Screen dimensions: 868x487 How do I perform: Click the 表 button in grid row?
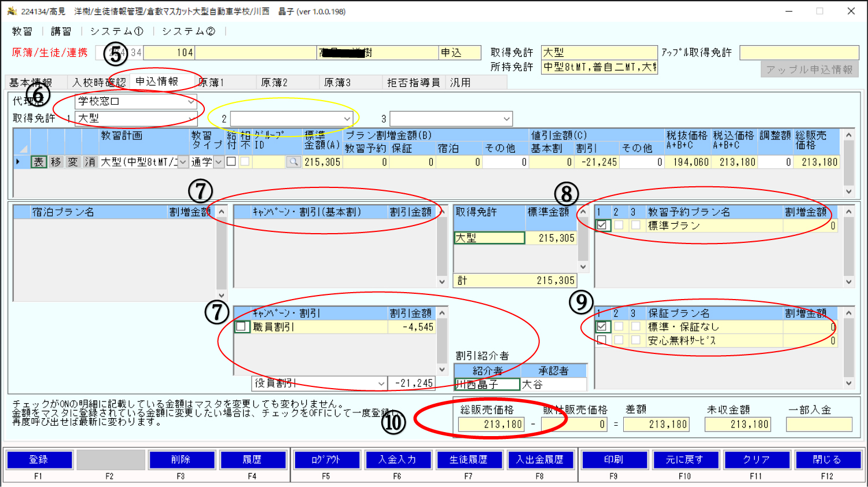39,162
